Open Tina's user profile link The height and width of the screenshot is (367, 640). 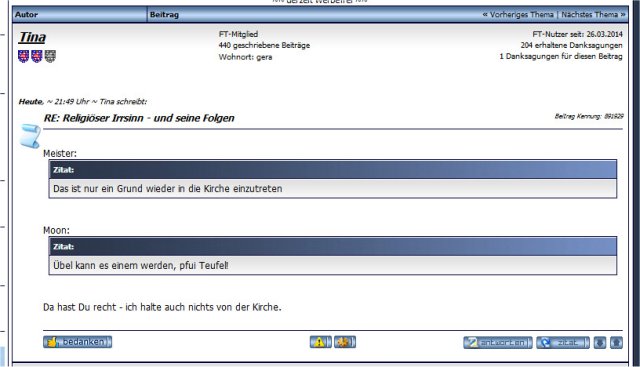pyautogui.click(x=32, y=37)
